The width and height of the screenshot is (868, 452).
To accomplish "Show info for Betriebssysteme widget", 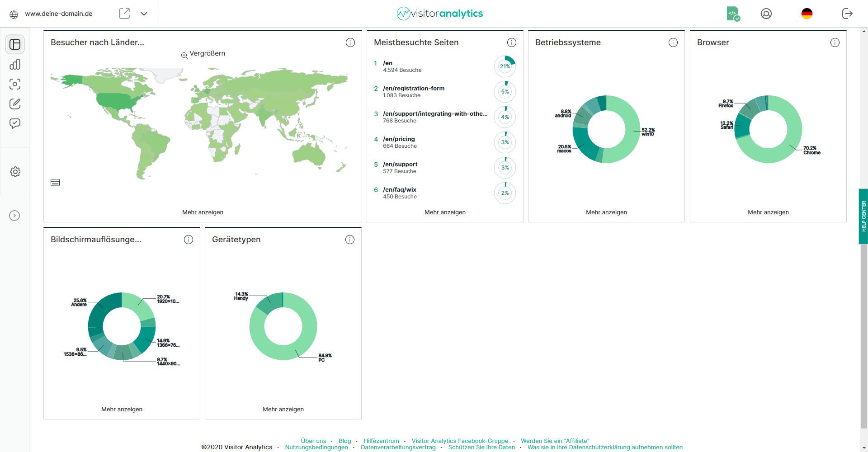I will click(673, 42).
